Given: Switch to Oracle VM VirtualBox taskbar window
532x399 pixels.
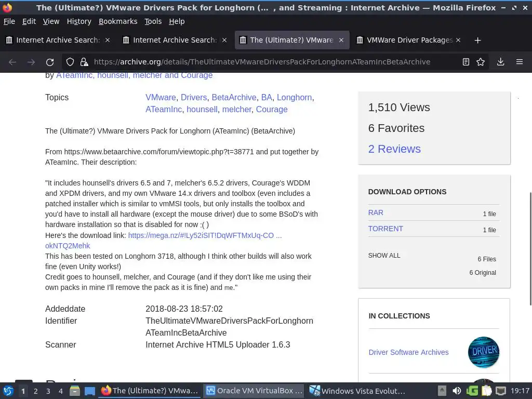Looking at the screenshot, I should (255, 391).
